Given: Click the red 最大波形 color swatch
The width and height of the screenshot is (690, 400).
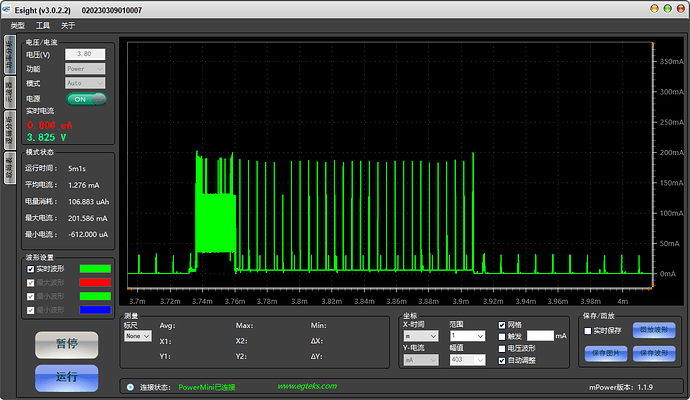Looking at the screenshot, I should coord(95,282).
